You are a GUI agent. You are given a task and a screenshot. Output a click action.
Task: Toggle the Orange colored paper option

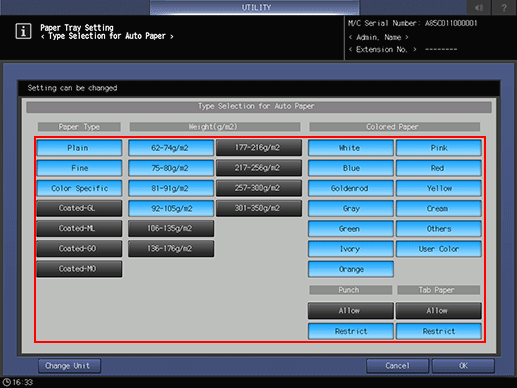click(351, 269)
